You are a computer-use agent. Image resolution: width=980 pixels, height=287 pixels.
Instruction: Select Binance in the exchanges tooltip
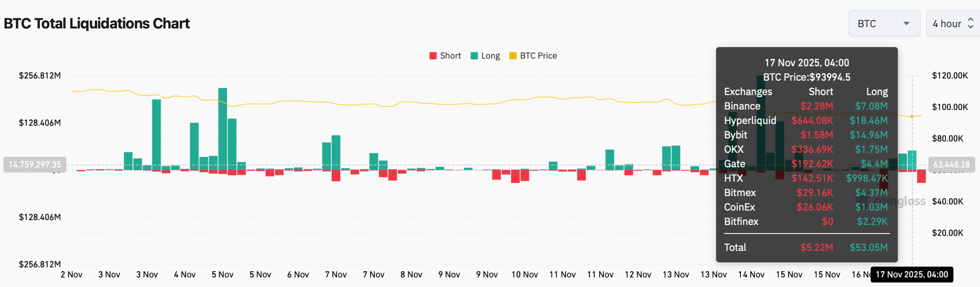point(742,106)
